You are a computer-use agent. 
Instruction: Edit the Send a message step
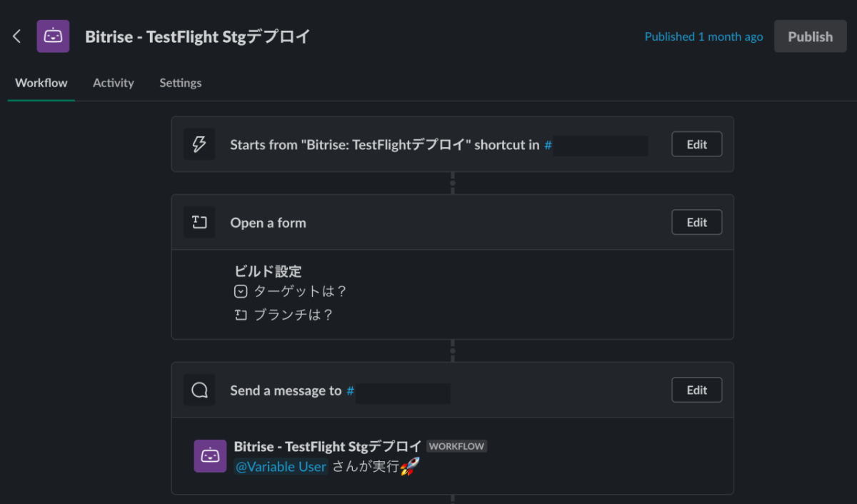pos(696,390)
